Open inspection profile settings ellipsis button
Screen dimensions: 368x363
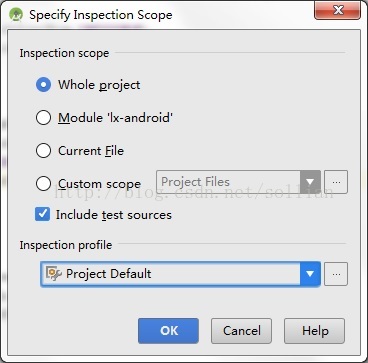click(x=336, y=274)
